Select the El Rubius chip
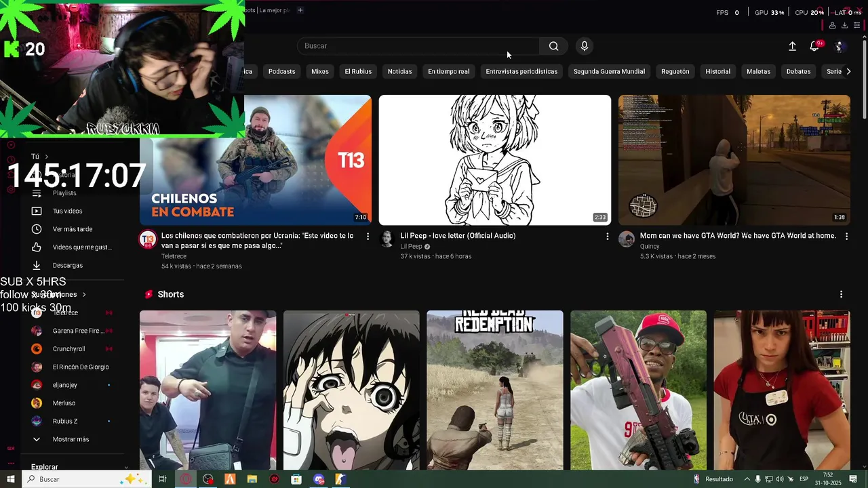This screenshot has height=488, width=868. tap(358, 71)
